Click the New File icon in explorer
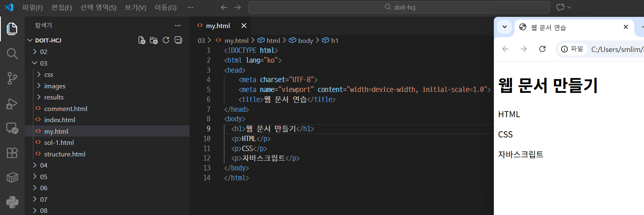 (141, 40)
